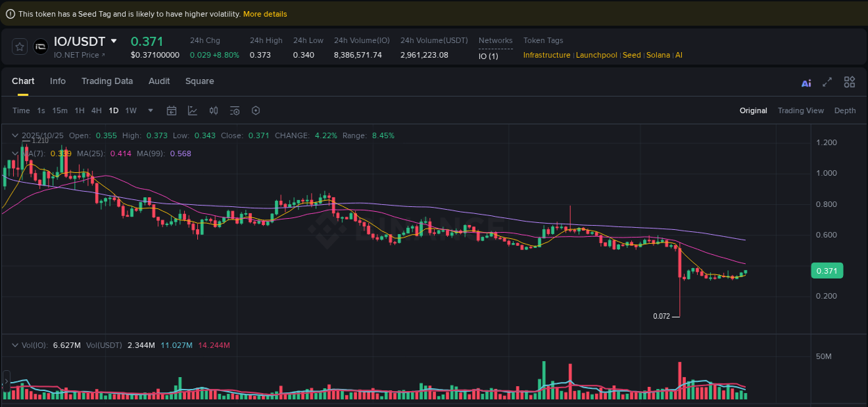Switch to the Trading Data tab
The height and width of the screenshot is (407, 868).
pyautogui.click(x=107, y=81)
